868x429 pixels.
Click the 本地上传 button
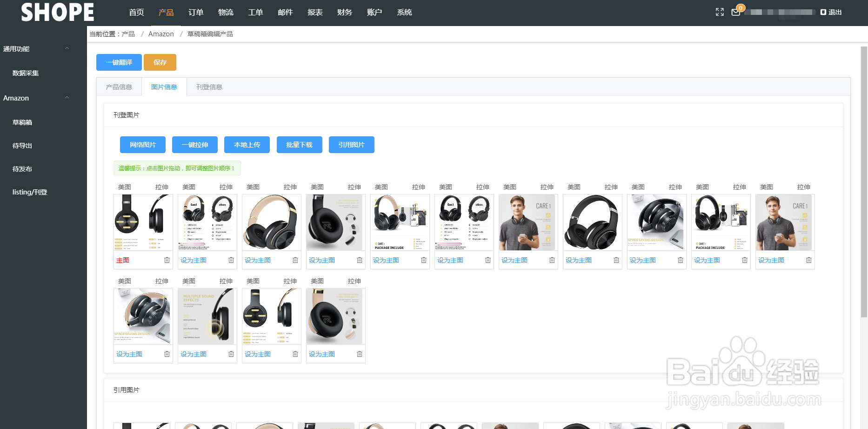point(247,145)
